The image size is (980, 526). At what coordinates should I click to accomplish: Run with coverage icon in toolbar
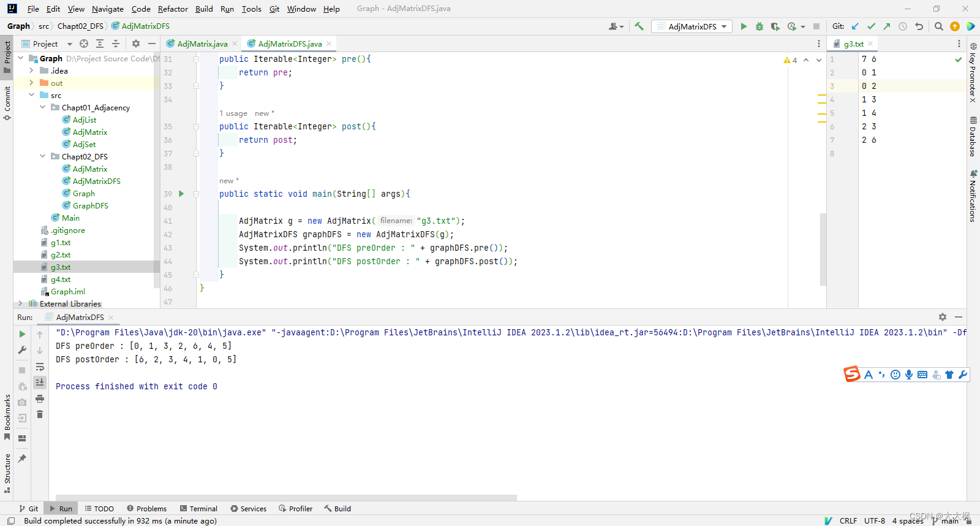point(775,26)
